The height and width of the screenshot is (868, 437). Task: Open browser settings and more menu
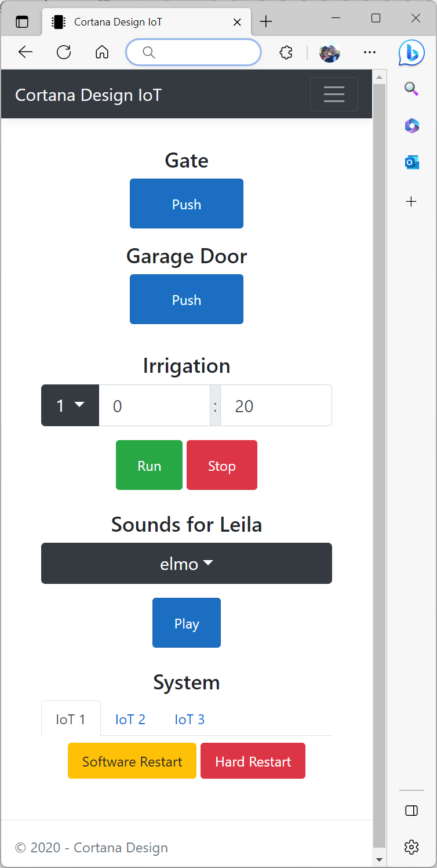pyautogui.click(x=369, y=52)
